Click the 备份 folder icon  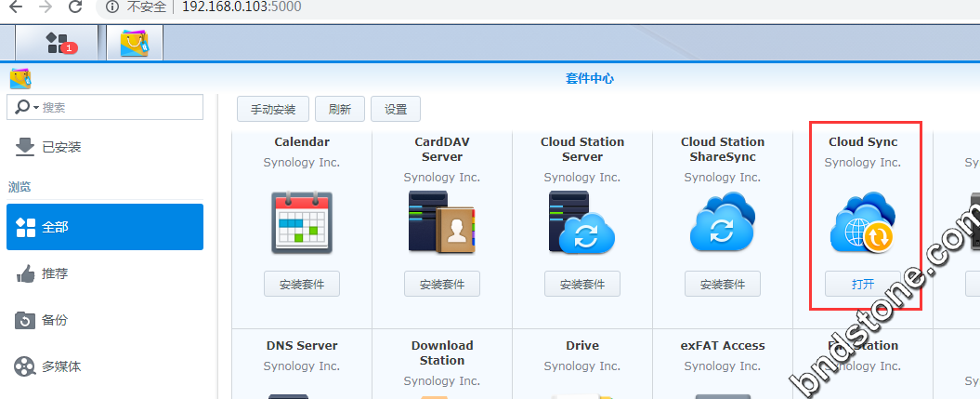[25, 320]
